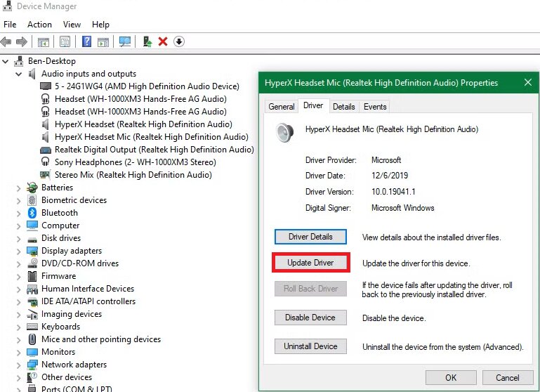Select Sony Headphones (2- WH-1000XM3 Stereo)

coord(136,162)
